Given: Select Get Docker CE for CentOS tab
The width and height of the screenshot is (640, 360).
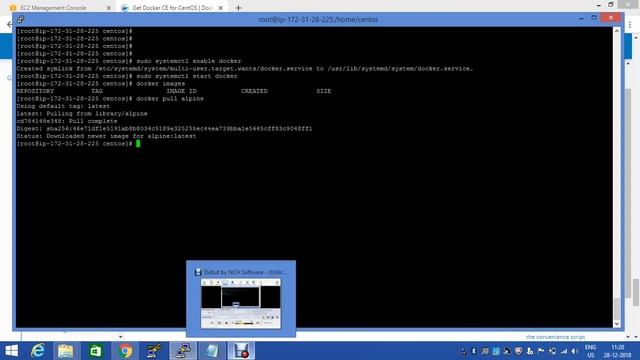Looking at the screenshot, I should (172, 8).
